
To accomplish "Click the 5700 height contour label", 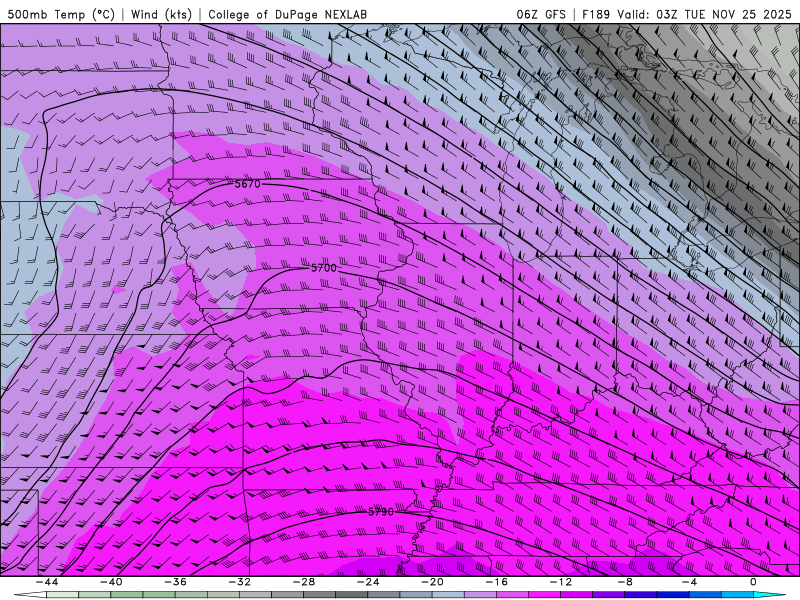I will [323, 268].
